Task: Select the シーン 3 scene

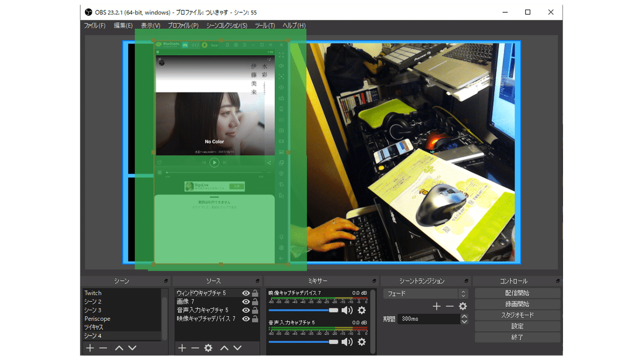Action: 122,311
